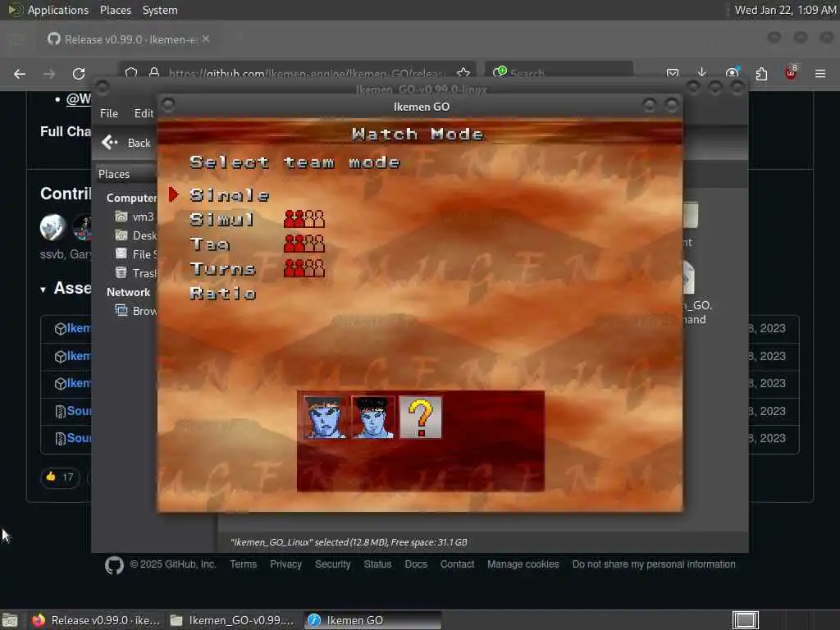This screenshot has height=630, width=840.
Task: Click the GitHub logo in footer
Action: pos(114,565)
